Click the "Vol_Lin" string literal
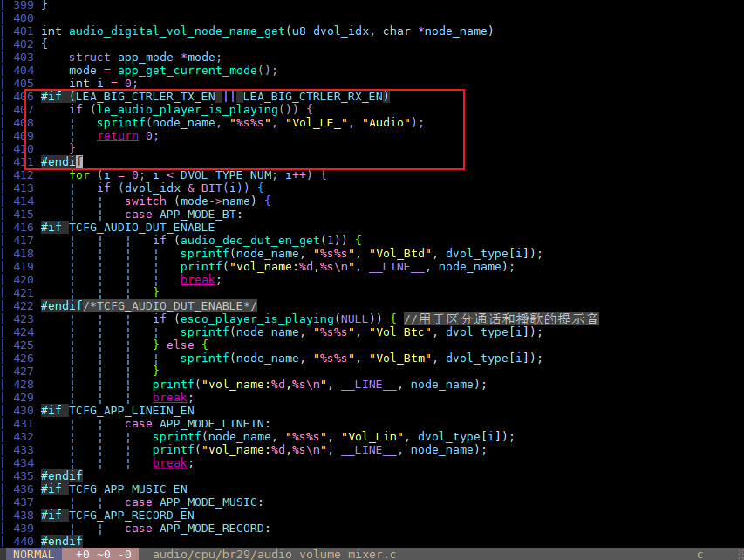The height and width of the screenshot is (560, 744). pos(372,437)
